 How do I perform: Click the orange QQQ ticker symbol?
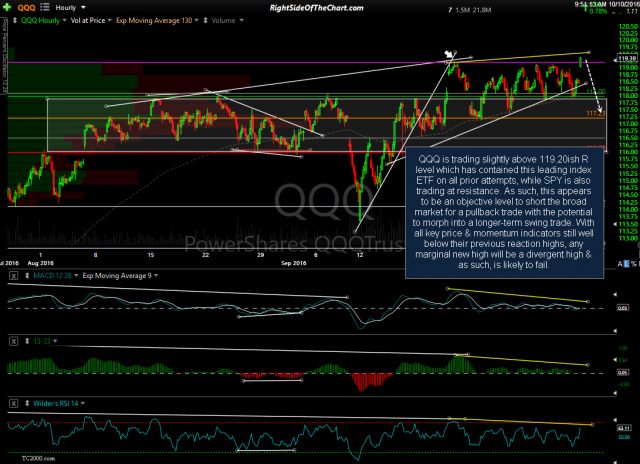point(27,8)
